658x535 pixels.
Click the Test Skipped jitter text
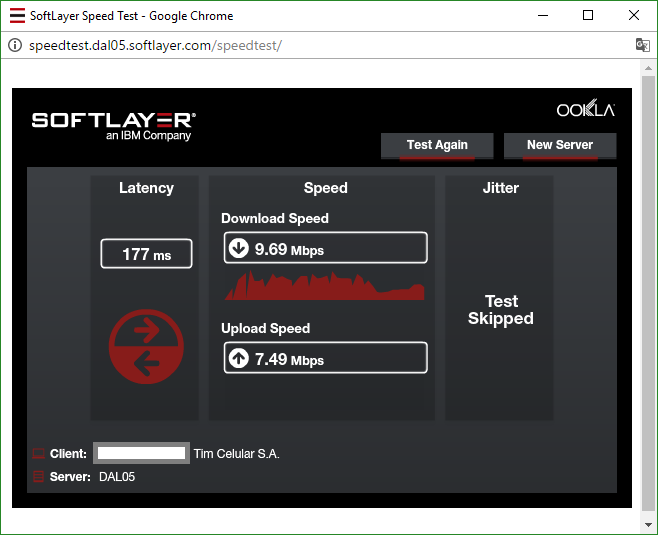click(501, 310)
